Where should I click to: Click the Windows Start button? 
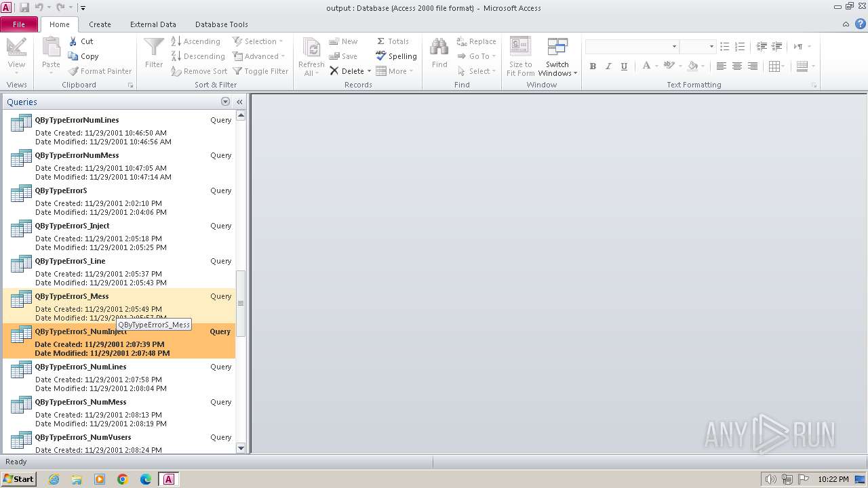[19, 479]
